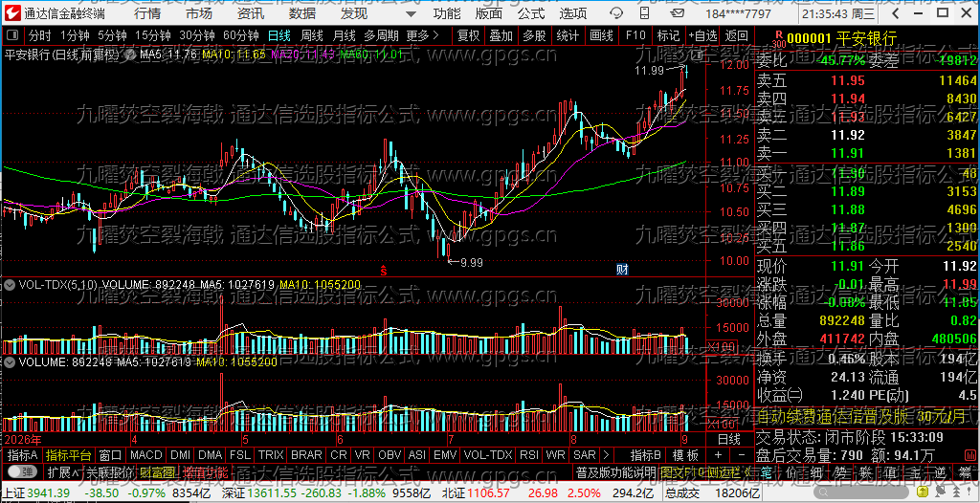Add stock via +自选 button
980x503 pixels.
(x=703, y=36)
